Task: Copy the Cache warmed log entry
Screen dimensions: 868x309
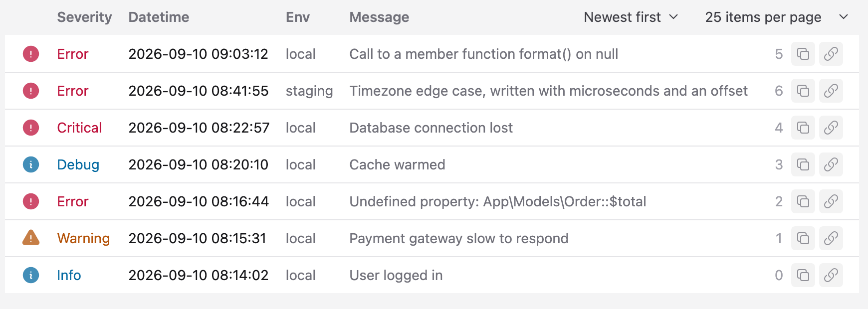Action: pos(803,164)
